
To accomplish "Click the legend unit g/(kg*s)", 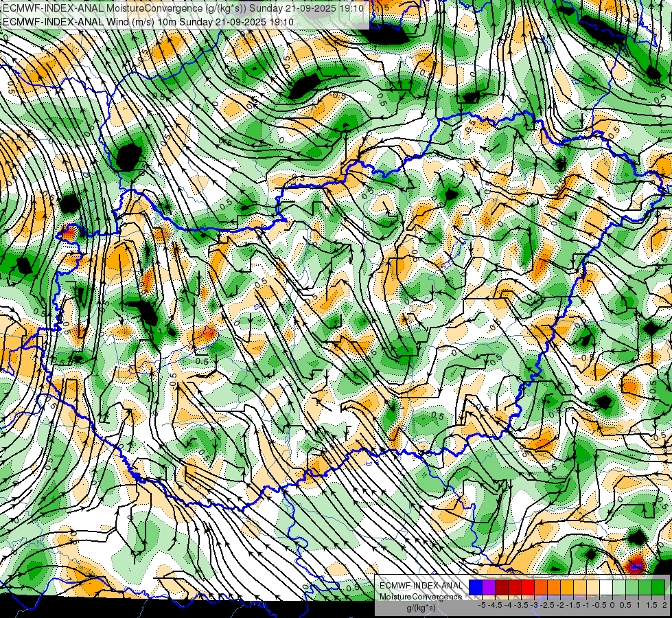I will 421,608.
